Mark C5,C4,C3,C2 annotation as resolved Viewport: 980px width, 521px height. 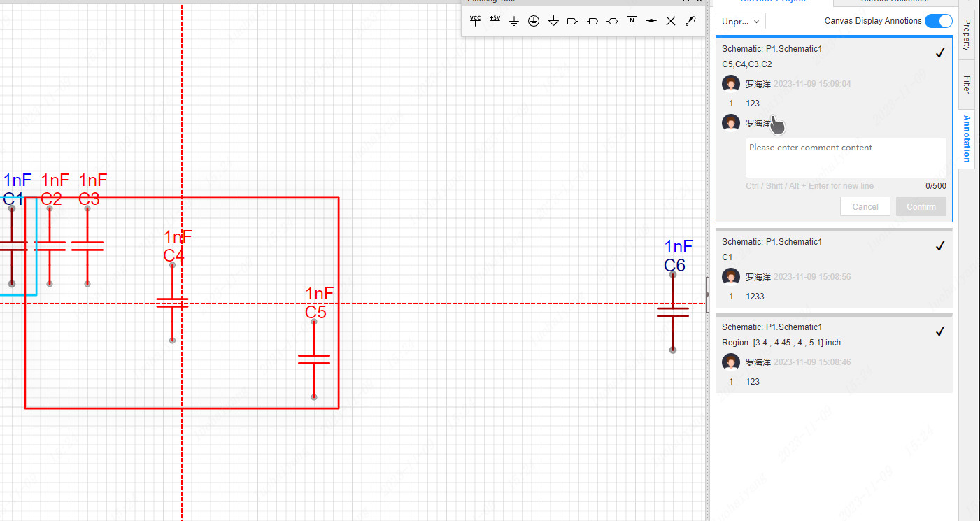point(940,53)
